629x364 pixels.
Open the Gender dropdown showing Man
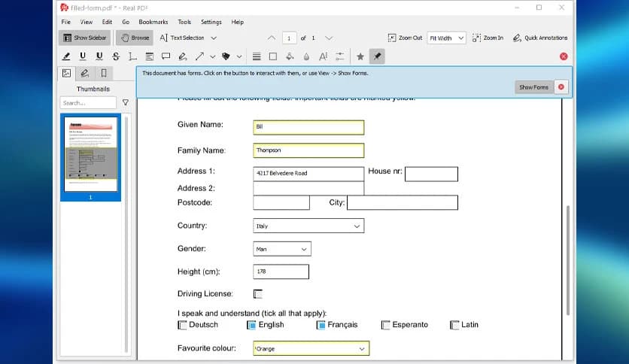click(282, 249)
